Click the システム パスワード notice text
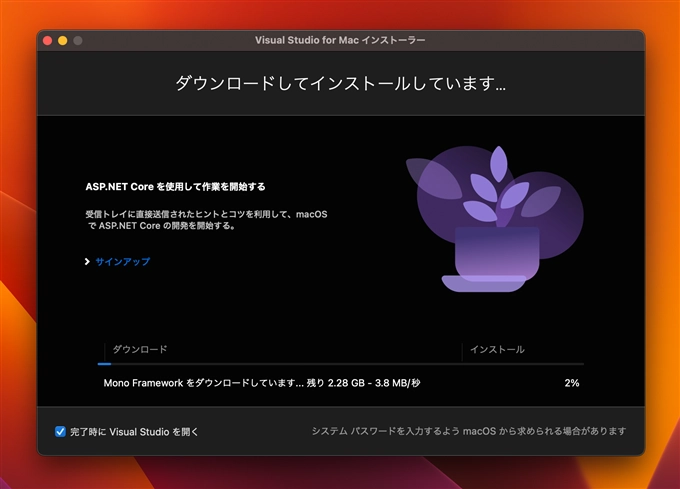 (469, 431)
